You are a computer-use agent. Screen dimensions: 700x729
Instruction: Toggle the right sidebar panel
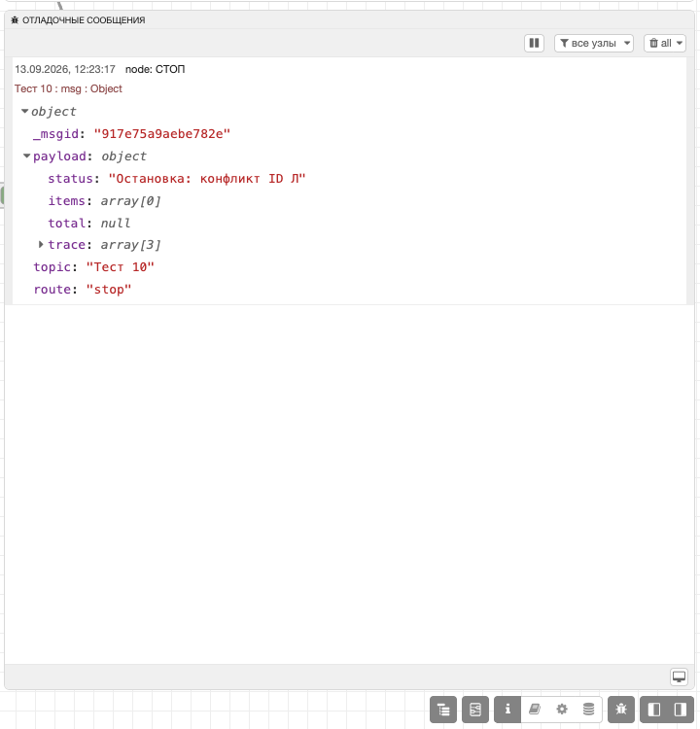tap(681, 710)
